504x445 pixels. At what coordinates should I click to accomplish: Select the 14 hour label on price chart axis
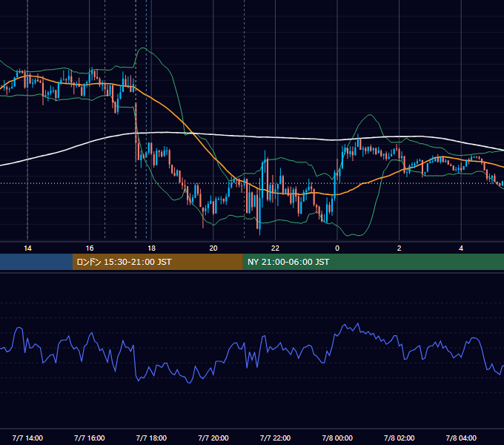(x=27, y=248)
